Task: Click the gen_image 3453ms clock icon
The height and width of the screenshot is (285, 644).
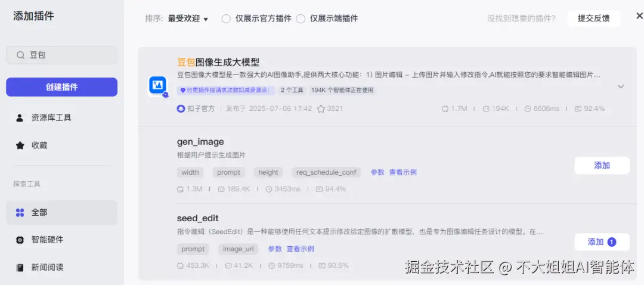Action: click(x=269, y=190)
